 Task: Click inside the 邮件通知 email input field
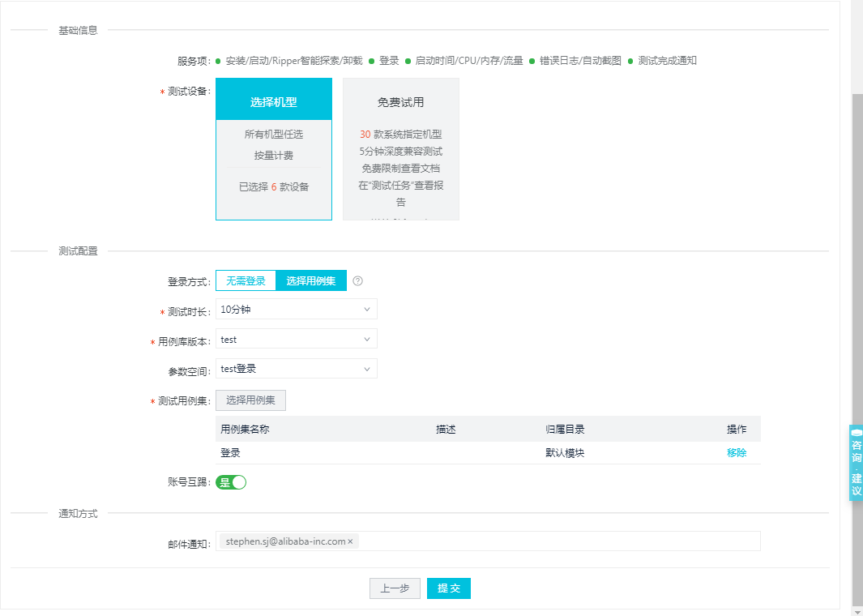pos(486,540)
